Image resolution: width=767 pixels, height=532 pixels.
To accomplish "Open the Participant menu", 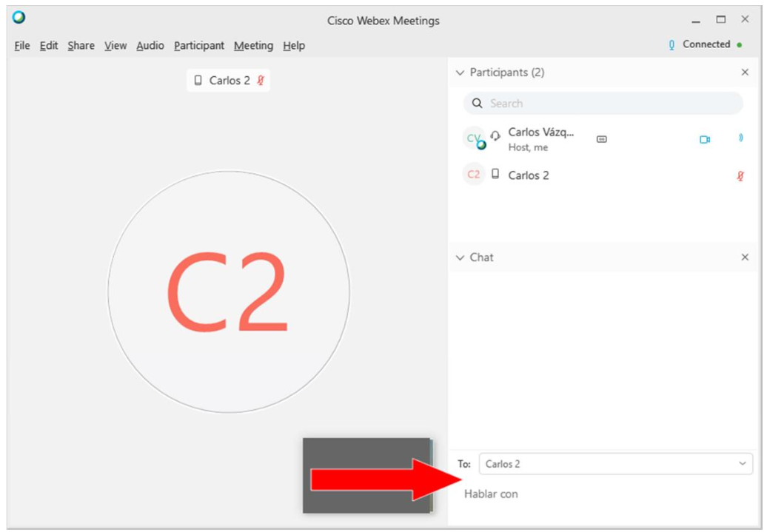I will (x=198, y=46).
